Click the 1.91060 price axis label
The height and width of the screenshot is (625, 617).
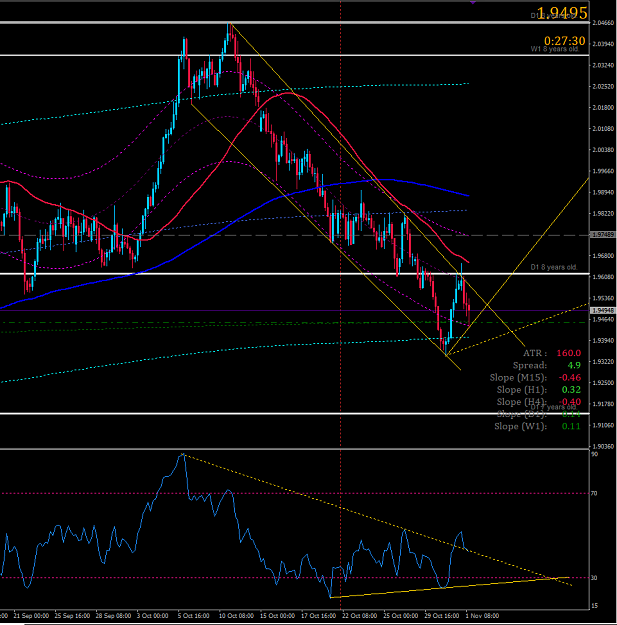603,425
